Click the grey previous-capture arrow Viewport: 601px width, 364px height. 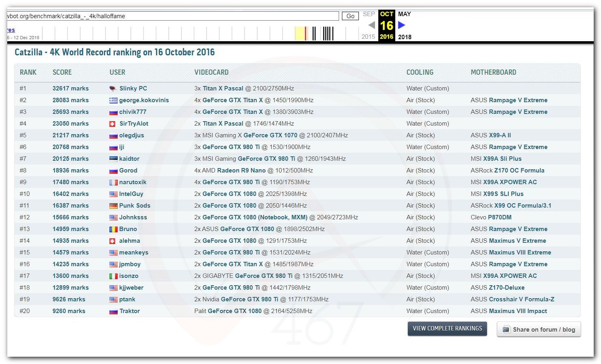[x=372, y=25]
